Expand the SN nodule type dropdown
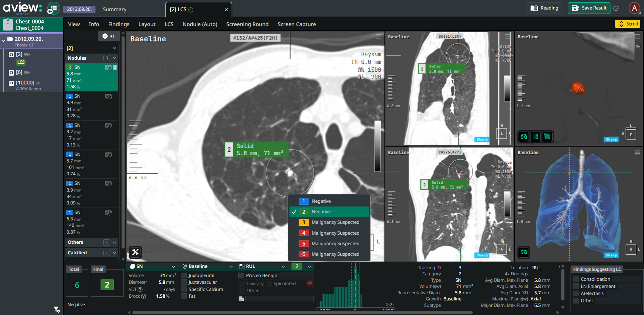The height and width of the screenshot is (315, 644). (x=173, y=267)
